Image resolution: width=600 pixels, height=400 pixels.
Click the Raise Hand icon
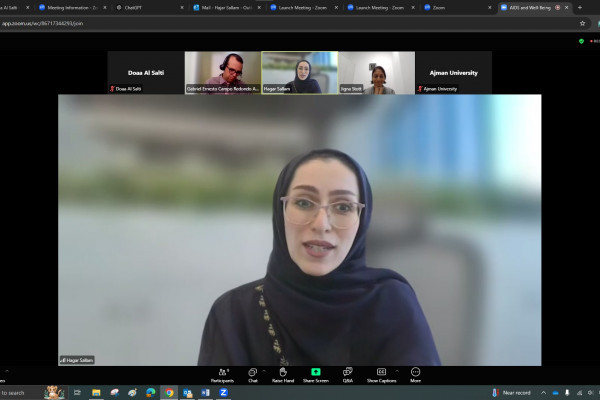coord(283,373)
